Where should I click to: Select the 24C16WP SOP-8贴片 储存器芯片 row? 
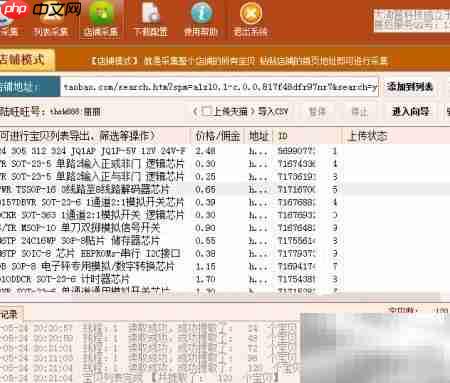coord(225,241)
